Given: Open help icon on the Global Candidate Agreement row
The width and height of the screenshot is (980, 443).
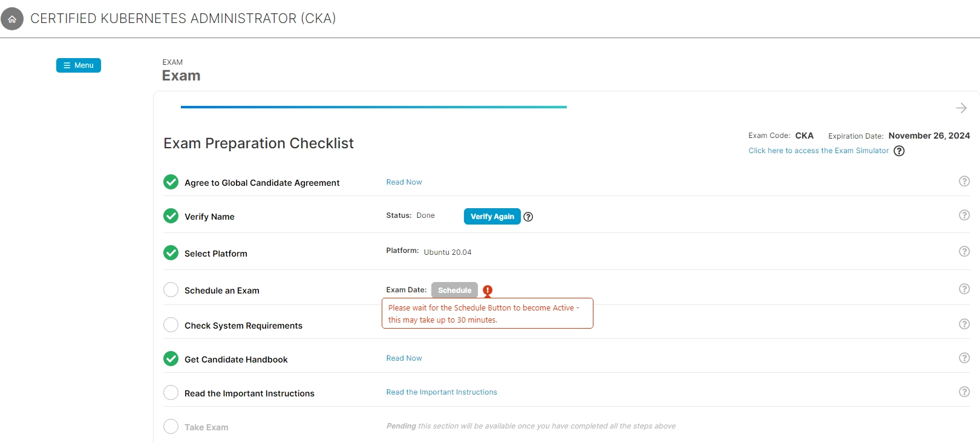Looking at the screenshot, I should tap(964, 181).
